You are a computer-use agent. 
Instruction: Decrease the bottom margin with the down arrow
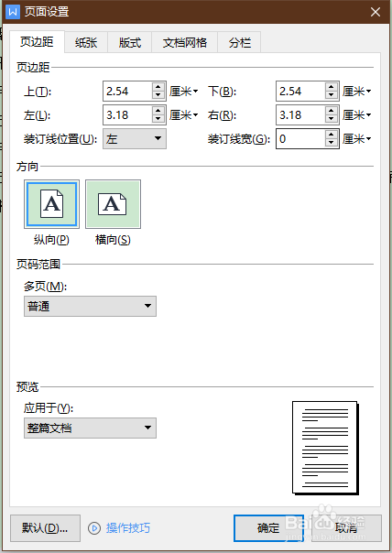[x=331, y=95]
